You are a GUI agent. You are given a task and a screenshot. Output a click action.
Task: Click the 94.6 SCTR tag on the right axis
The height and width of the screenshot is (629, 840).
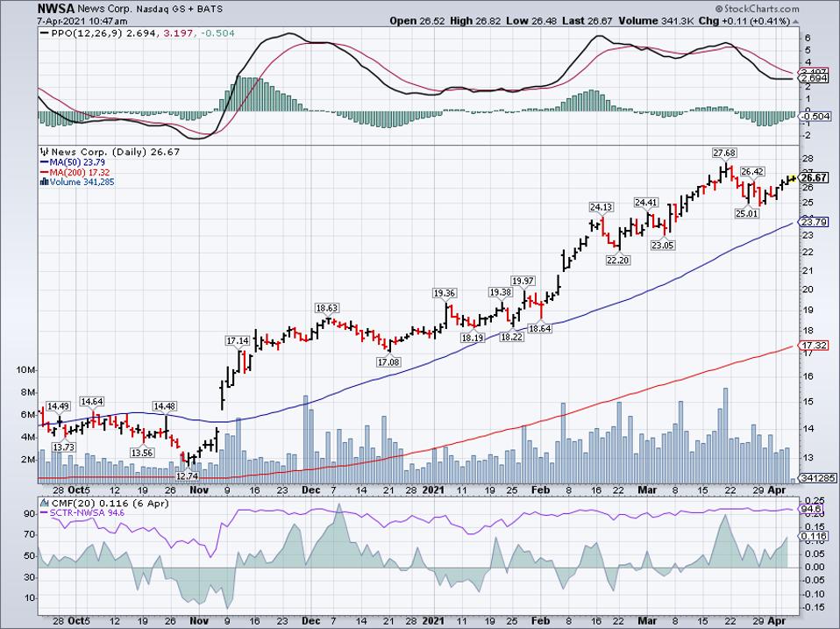[811, 509]
